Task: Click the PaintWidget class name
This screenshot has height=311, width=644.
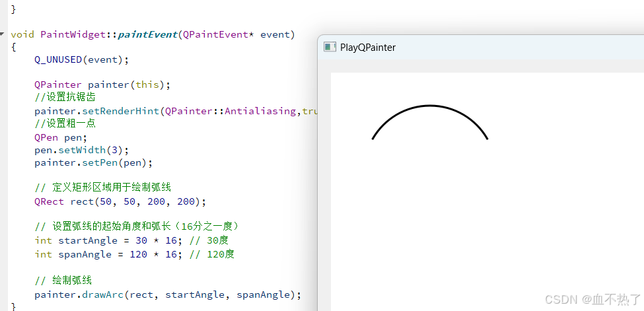Action: 73,34
